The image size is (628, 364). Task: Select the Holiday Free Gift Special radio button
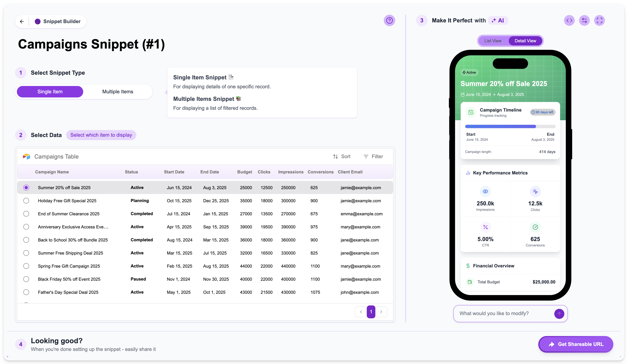point(26,201)
